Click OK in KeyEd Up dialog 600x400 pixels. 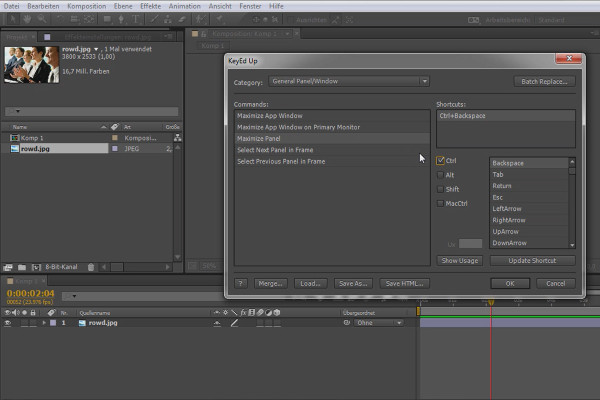pos(510,283)
